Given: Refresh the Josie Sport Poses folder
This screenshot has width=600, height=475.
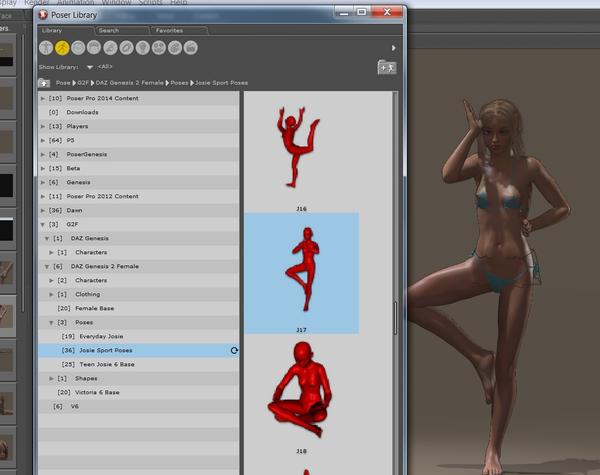Looking at the screenshot, I should point(234,351).
